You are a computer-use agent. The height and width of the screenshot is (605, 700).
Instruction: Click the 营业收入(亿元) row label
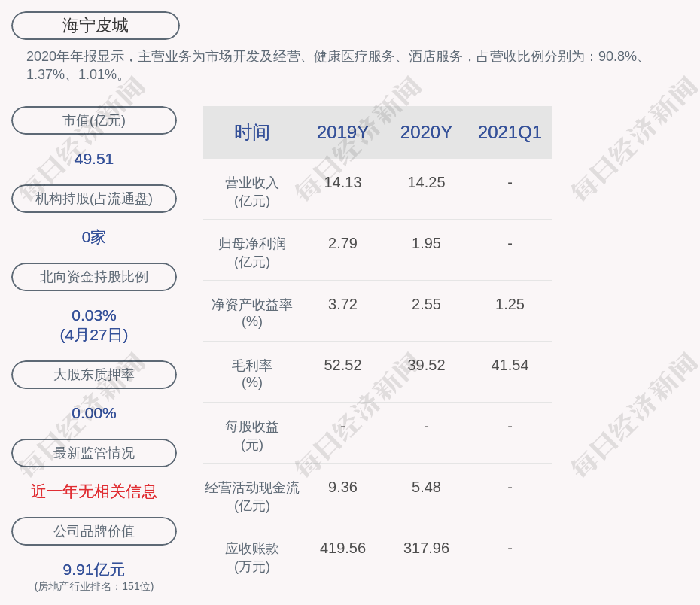point(252,191)
